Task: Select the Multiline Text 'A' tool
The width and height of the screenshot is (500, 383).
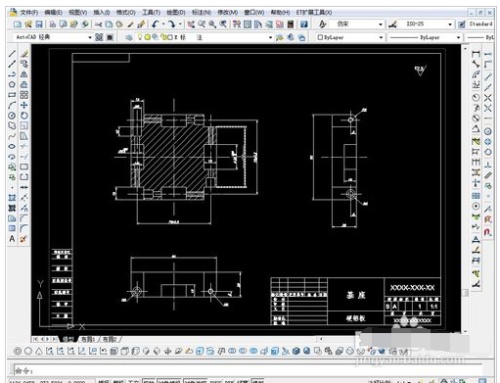Action: coord(12,239)
